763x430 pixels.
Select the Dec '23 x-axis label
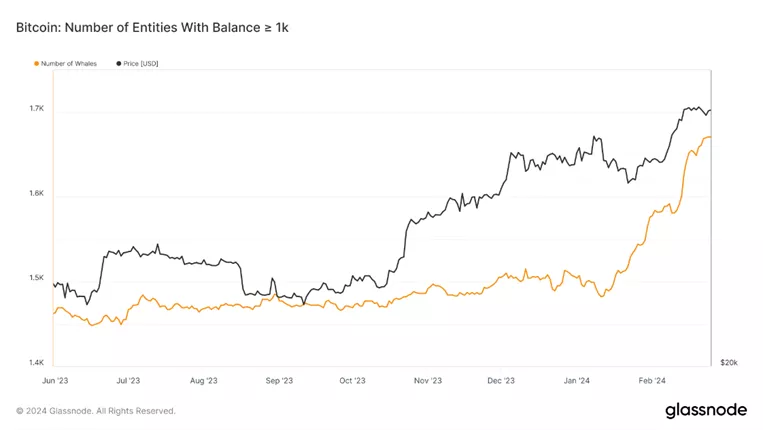click(x=501, y=380)
